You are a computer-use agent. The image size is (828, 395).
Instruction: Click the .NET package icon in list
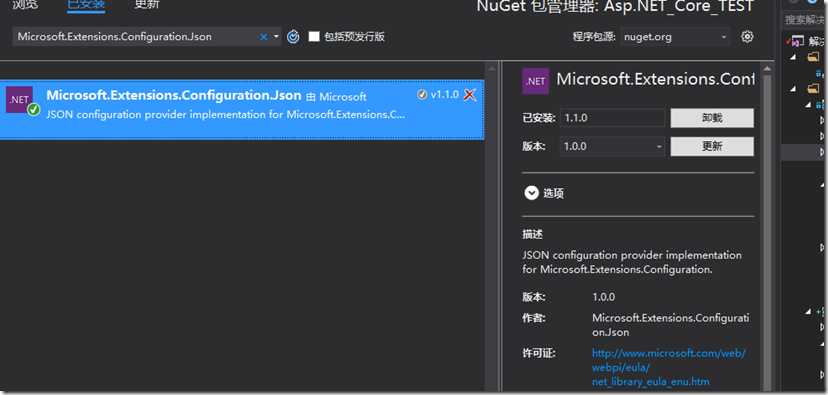click(20, 99)
